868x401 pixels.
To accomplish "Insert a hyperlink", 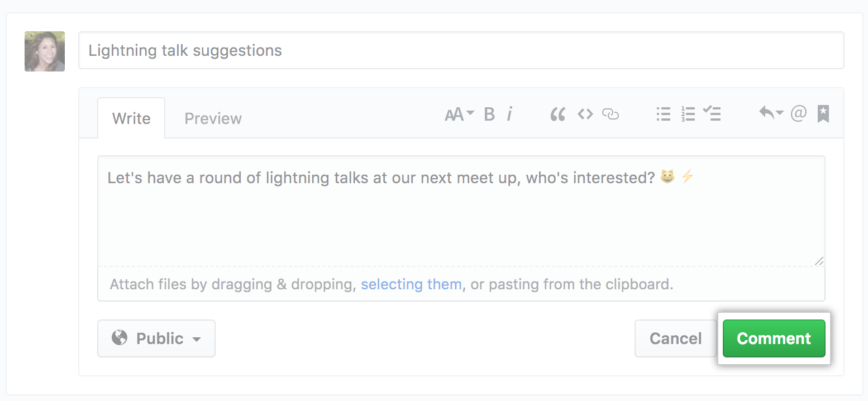I will (x=611, y=114).
